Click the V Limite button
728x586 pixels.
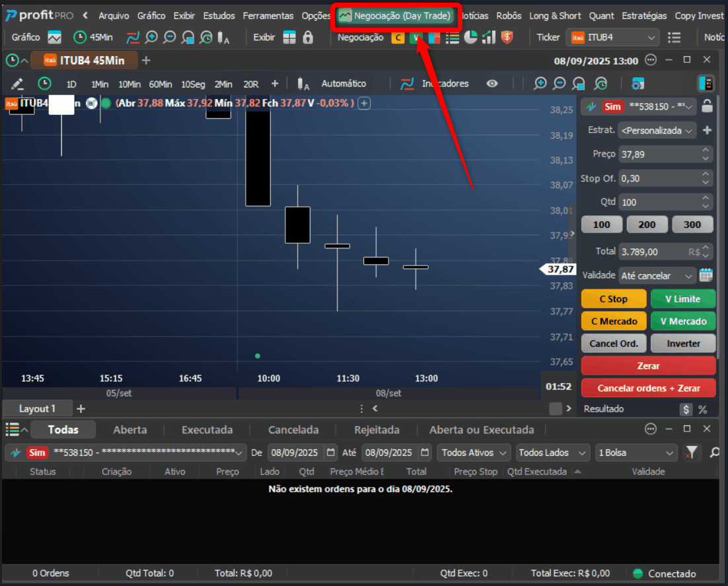click(682, 299)
